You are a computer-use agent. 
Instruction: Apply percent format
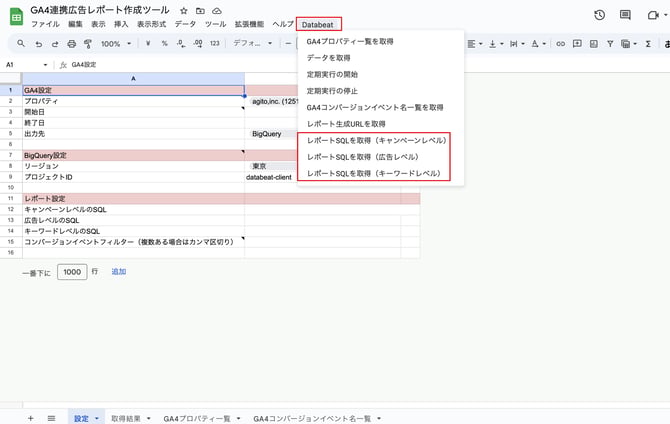coord(165,44)
